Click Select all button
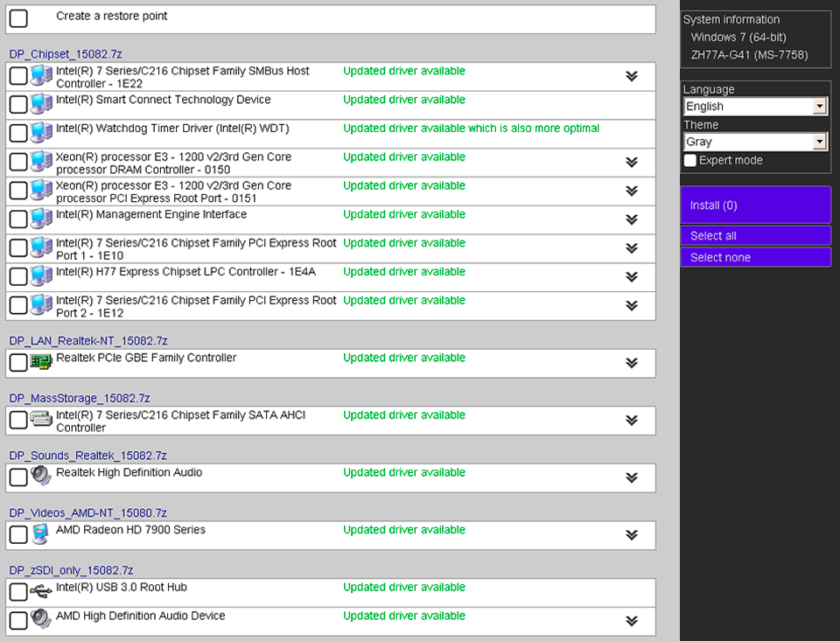The height and width of the screenshot is (641, 840). pos(755,235)
